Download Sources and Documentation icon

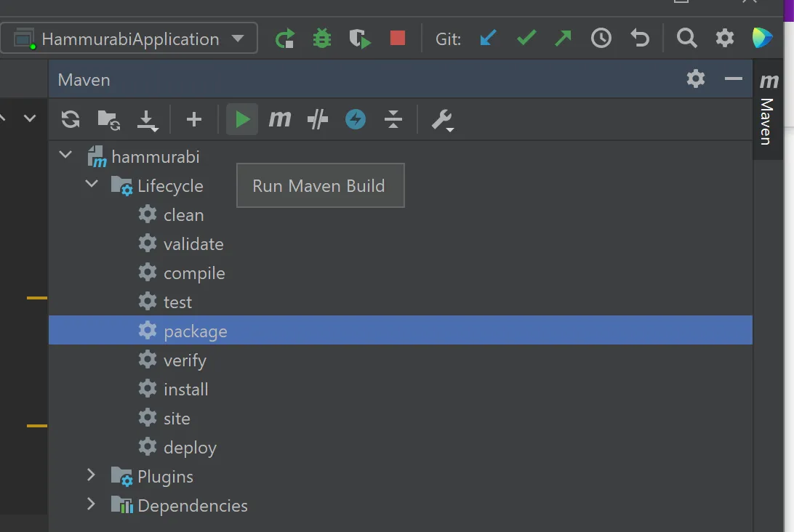pyautogui.click(x=148, y=121)
